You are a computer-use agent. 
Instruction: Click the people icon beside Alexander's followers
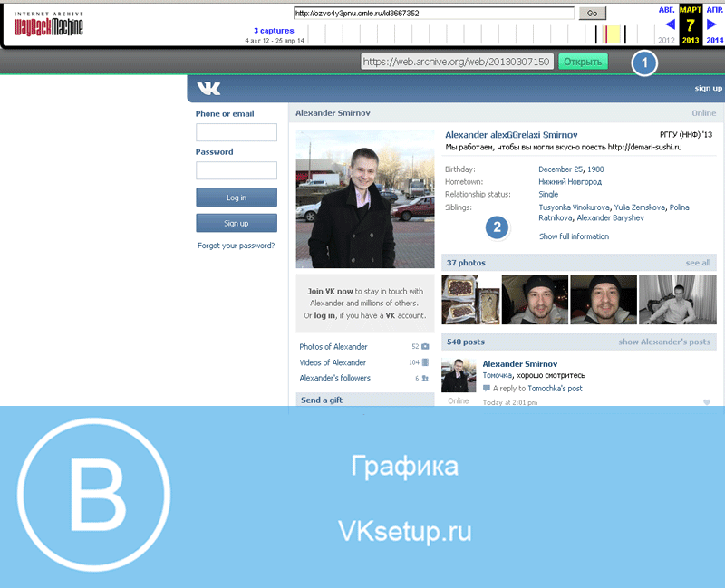[425, 378]
